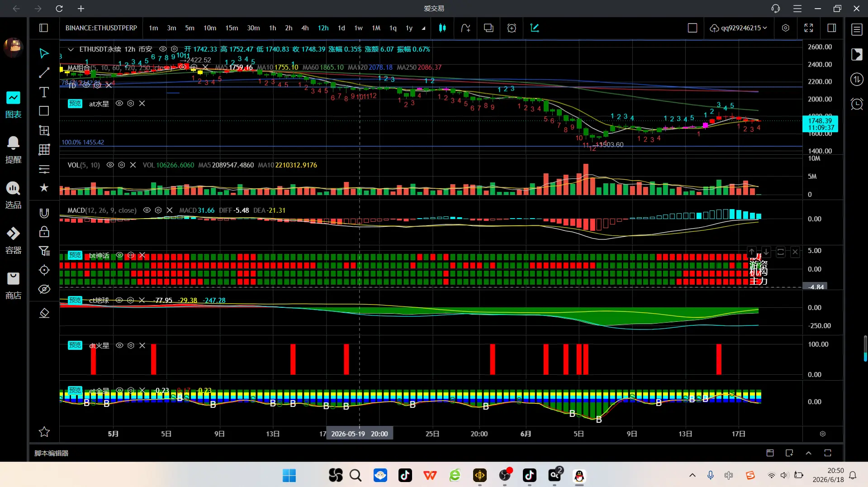The width and height of the screenshot is (868, 487).
Task: Open the alarm clock icon on right edge
Action: (857, 104)
